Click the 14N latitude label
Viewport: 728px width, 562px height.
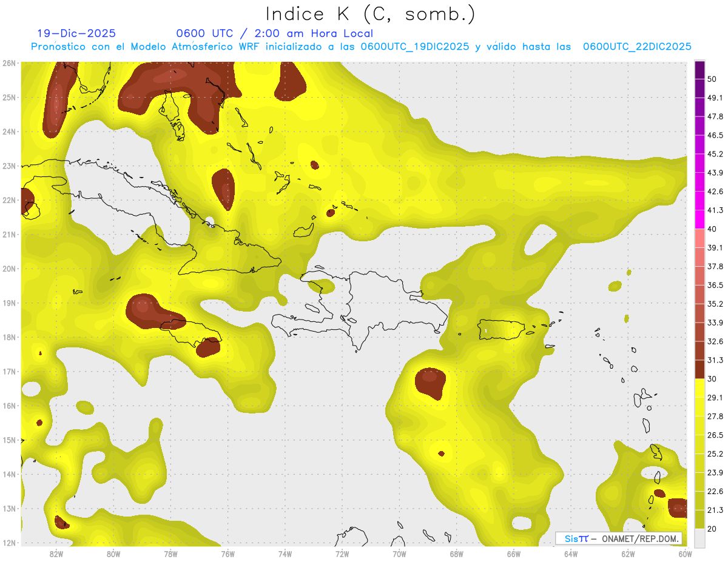point(8,475)
